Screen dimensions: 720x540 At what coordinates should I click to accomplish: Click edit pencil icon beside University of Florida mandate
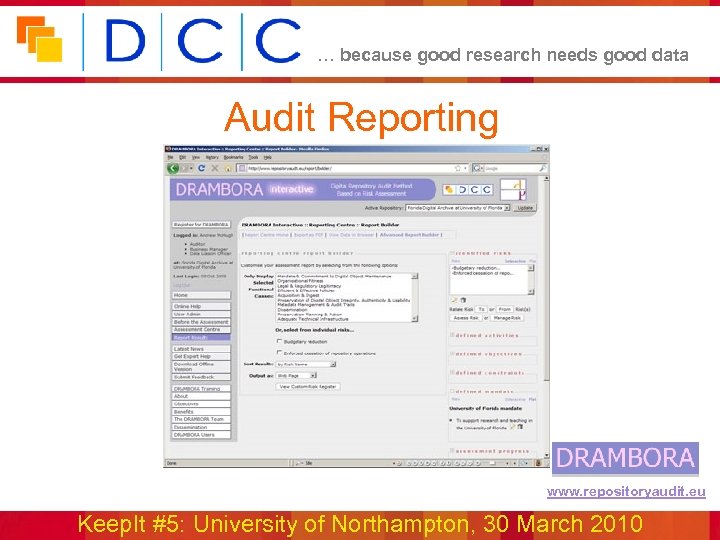tap(512, 427)
